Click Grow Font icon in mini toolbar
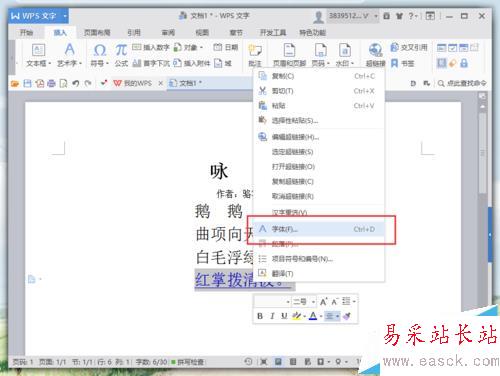The height and width of the screenshot is (376, 500). point(323,302)
